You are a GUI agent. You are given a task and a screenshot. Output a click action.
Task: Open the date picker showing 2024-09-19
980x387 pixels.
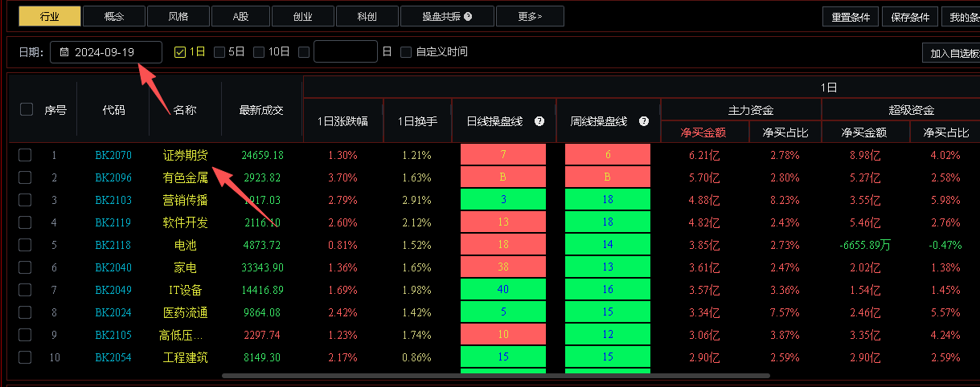[106, 52]
